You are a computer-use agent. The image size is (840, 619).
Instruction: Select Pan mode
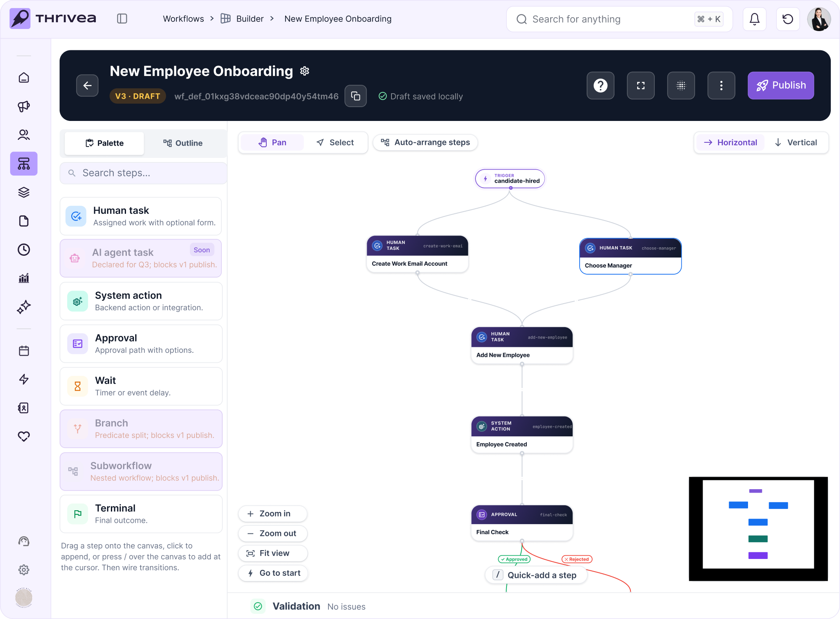tap(273, 142)
